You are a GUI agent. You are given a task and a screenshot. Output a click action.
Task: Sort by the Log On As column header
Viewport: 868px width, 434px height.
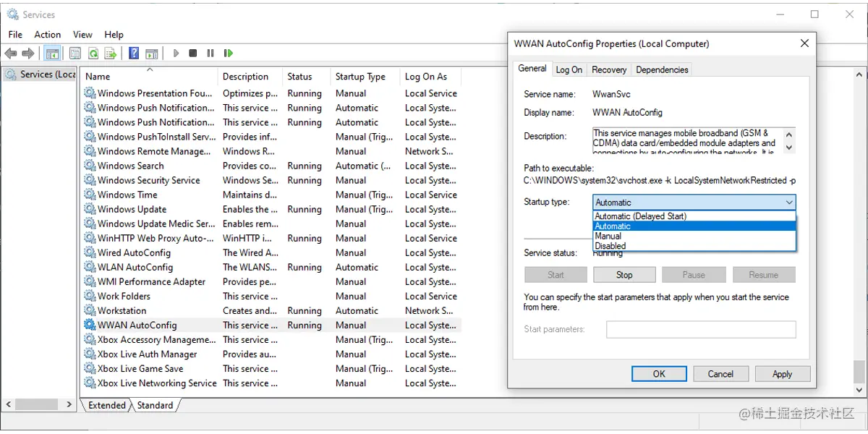coord(430,76)
